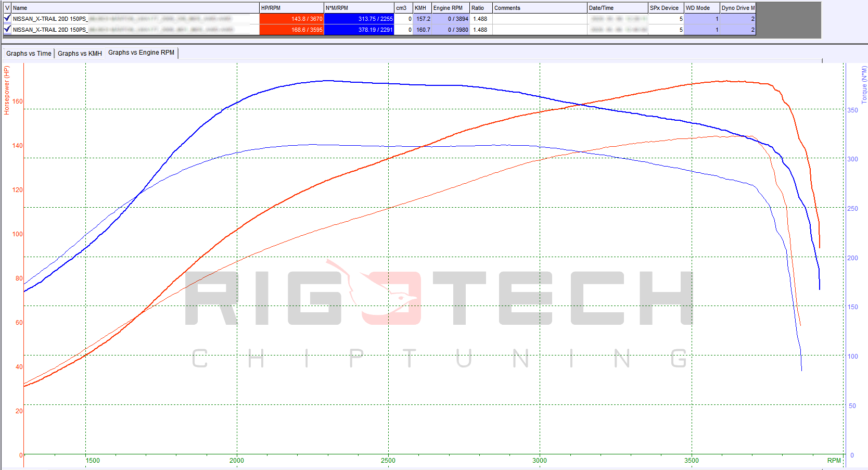Click the Torque (N*M) axis label
Viewport: 868px width, 470px height.
(864, 84)
